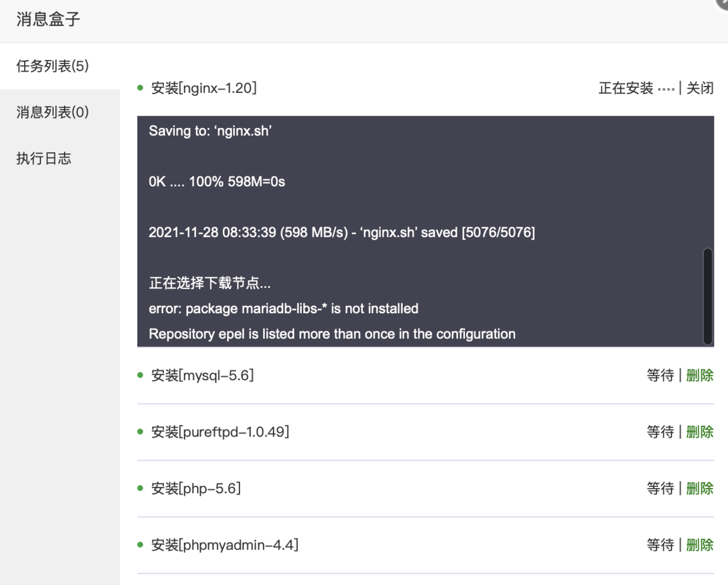
Task: Select the 安装[php-5.6] task title
Action: coord(196,488)
